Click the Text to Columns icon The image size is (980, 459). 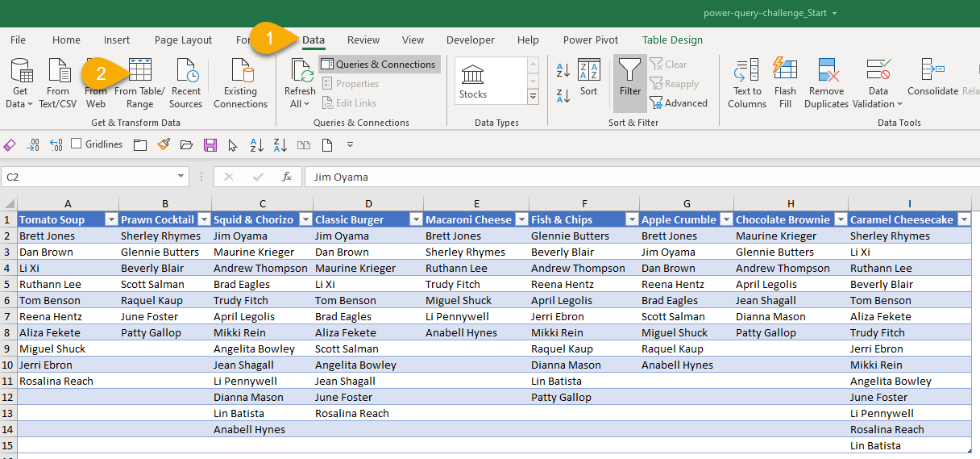point(747,72)
